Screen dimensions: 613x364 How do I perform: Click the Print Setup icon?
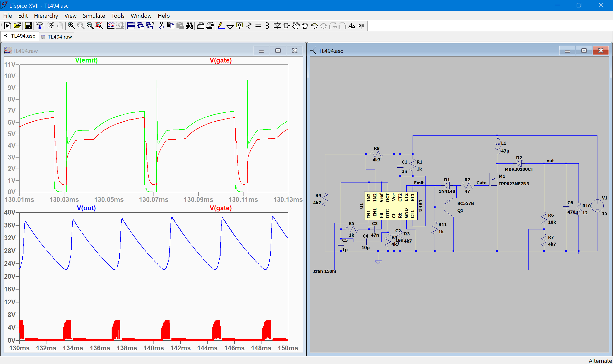click(x=201, y=26)
